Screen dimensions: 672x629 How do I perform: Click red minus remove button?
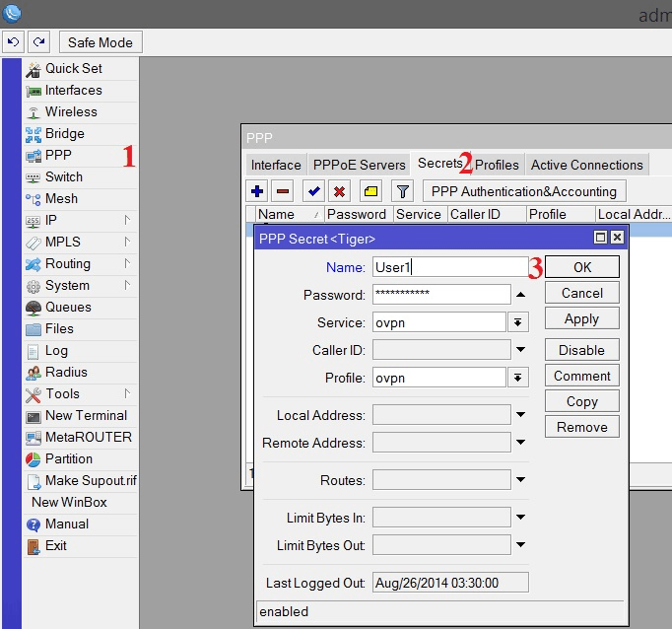coord(283,191)
